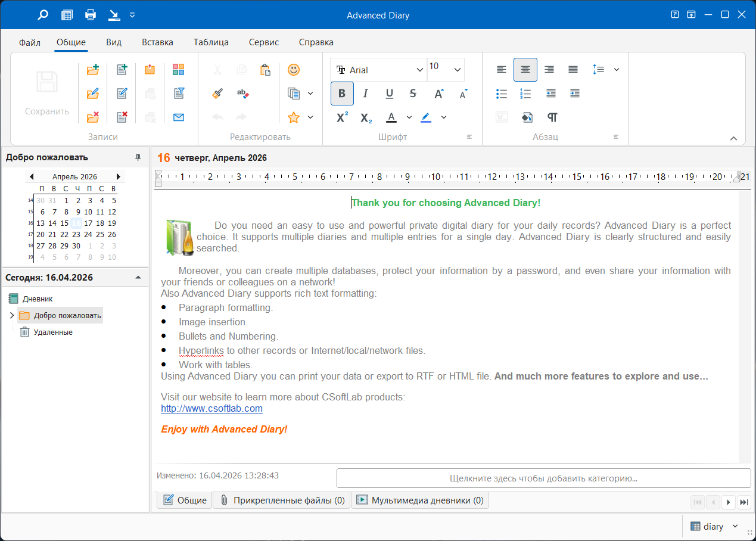Apply subscript formatting

tap(366, 117)
